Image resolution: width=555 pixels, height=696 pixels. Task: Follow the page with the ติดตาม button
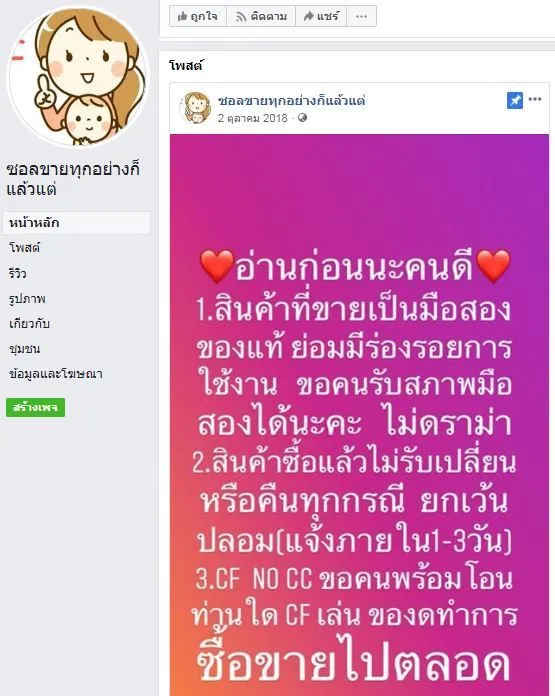pos(261,16)
